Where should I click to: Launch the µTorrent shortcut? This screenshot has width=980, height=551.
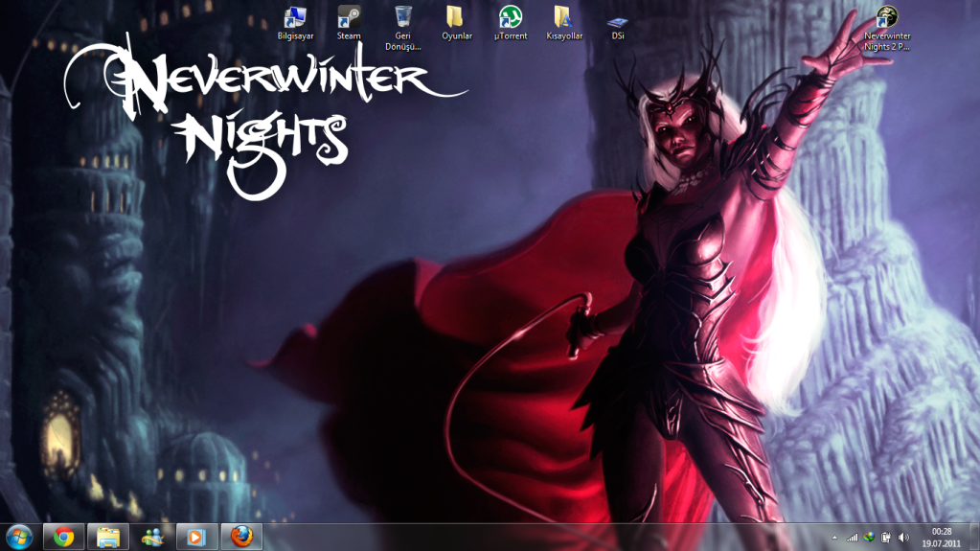(x=511, y=18)
